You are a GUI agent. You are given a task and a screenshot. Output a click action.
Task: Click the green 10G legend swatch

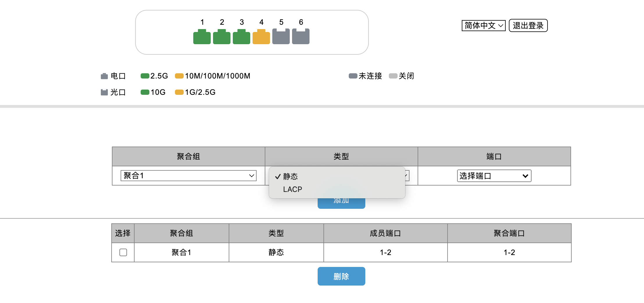pyautogui.click(x=145, y=92)
